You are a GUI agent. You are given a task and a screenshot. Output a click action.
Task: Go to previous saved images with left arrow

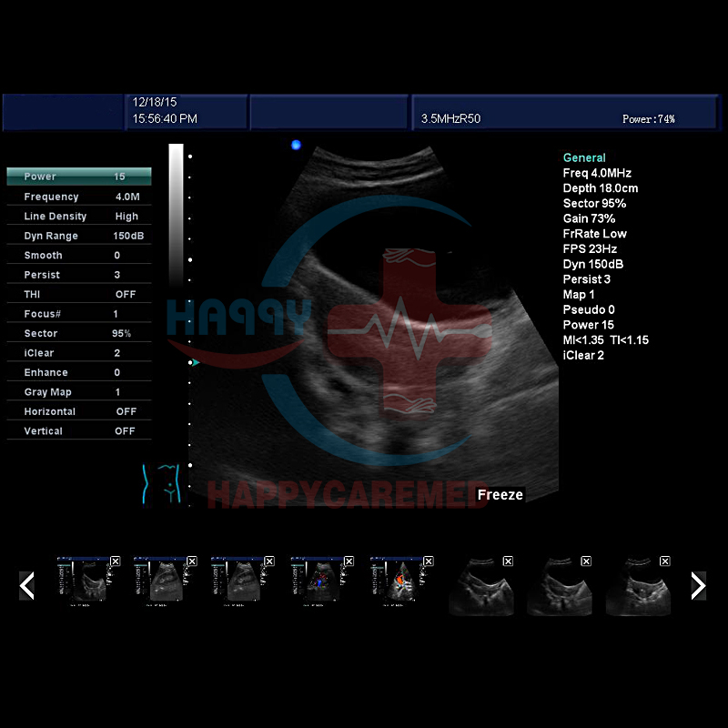pos(27,585)
